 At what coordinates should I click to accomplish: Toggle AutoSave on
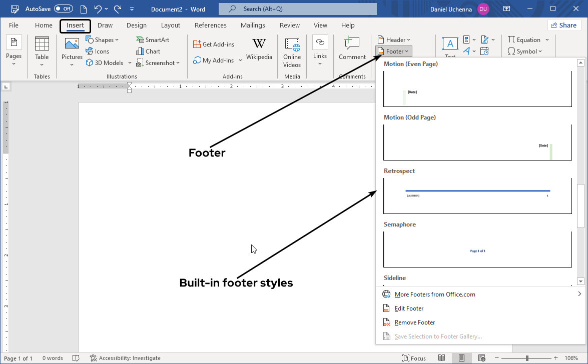(64, 8)
